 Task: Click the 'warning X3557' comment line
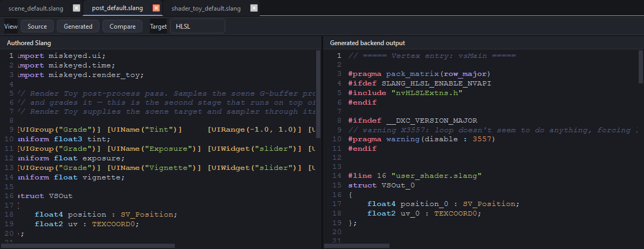[x=493, y=130]
